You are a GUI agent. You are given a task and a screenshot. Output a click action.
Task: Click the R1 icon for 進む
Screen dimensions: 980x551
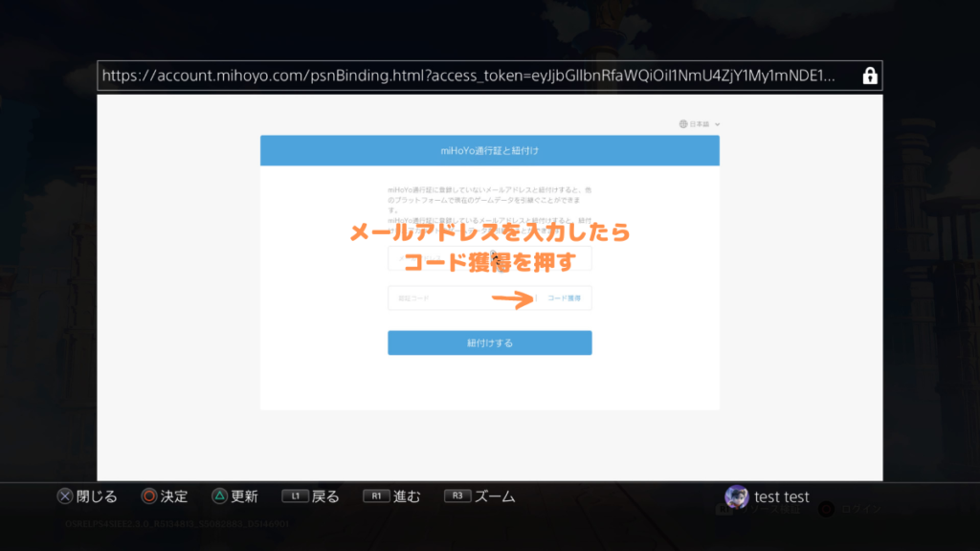point(375,496)
